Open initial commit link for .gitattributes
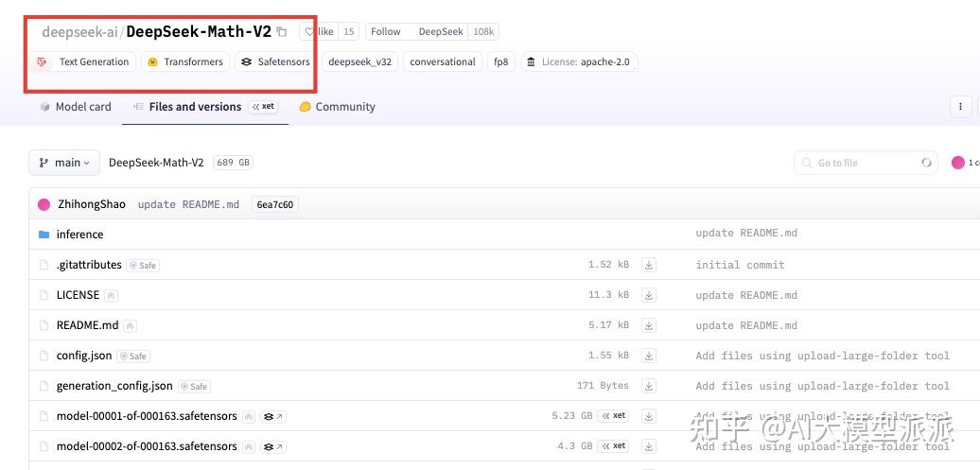 tap(740, 265)
